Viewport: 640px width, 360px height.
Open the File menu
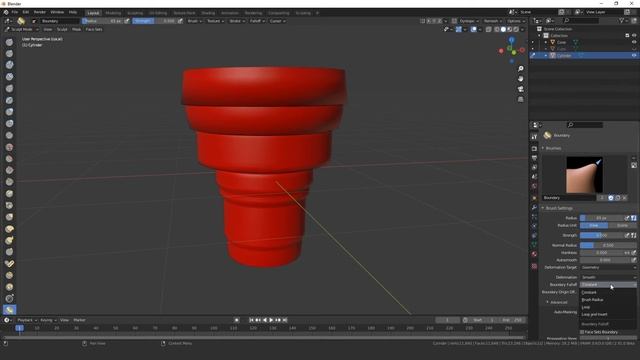click(x=15, y=13)
